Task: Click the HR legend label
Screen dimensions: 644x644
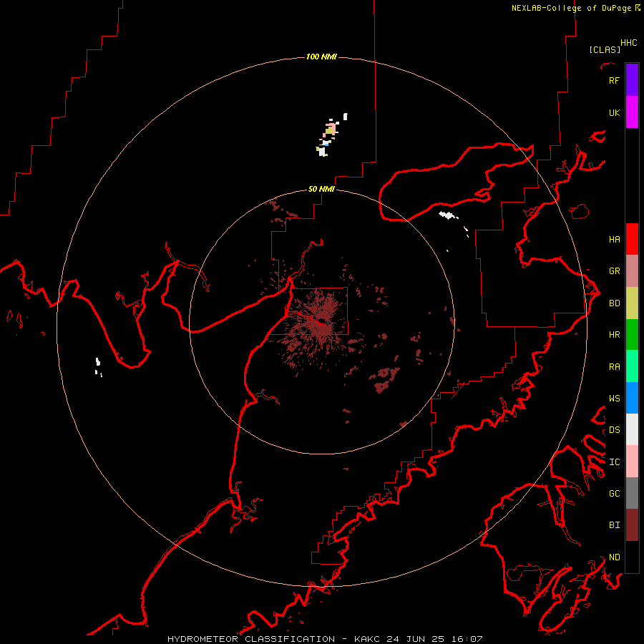Action: point(614,335)
